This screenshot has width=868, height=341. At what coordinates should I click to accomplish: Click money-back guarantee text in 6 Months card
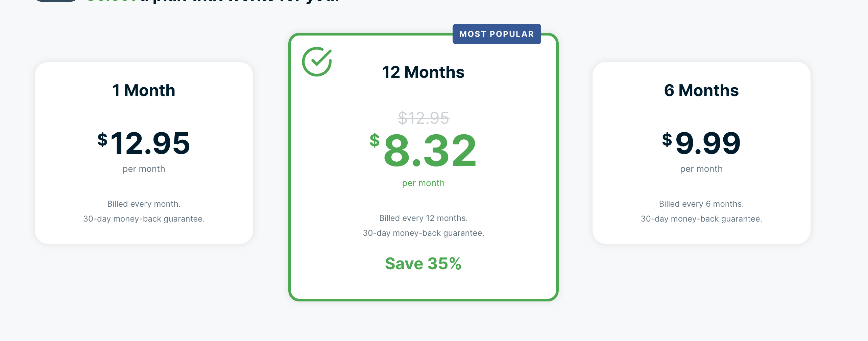[701, 219]
